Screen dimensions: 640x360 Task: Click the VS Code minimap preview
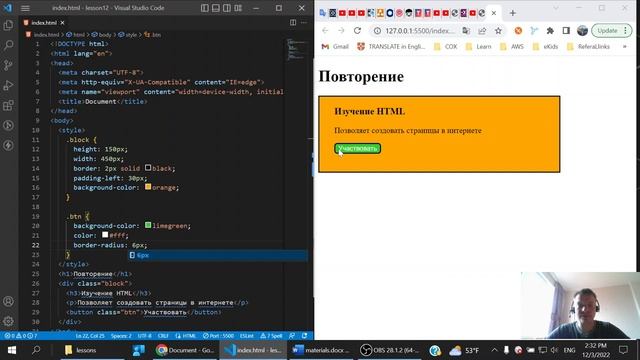tap(297, 49)
